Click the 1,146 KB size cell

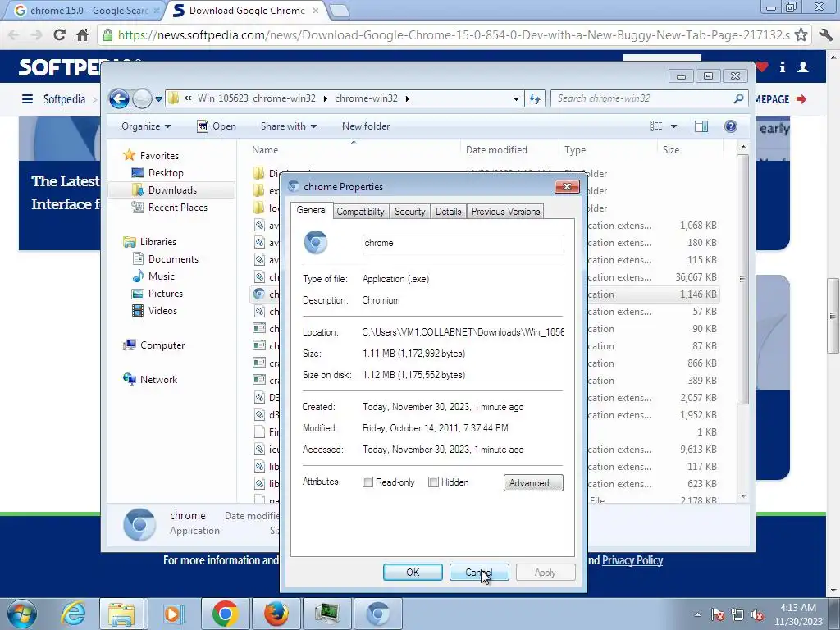click(x=698, y=294)
